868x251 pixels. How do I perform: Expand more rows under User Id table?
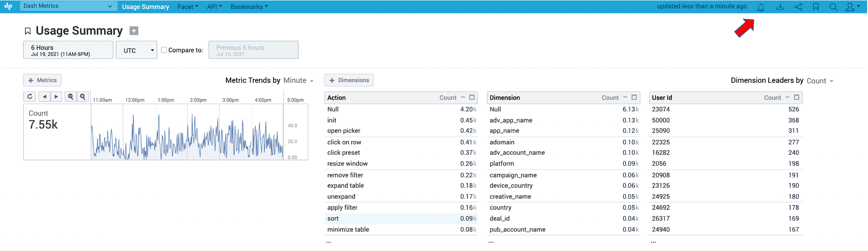[653, 241]
